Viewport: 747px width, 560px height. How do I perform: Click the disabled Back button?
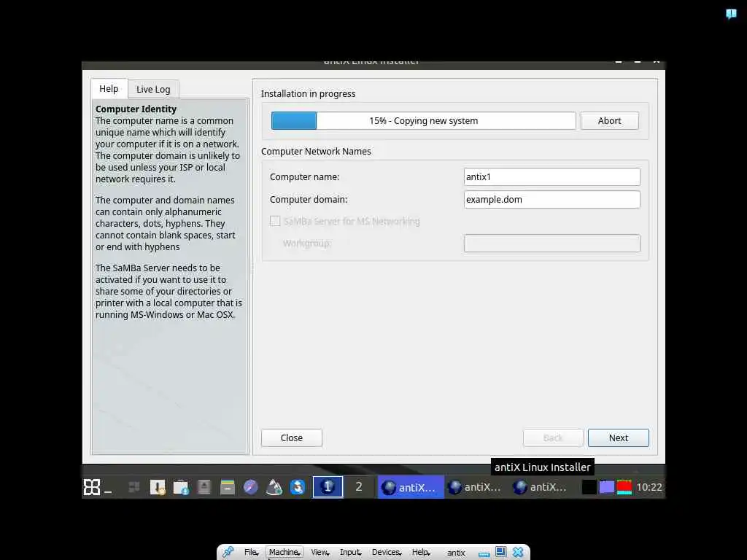[x=553, y=437]
